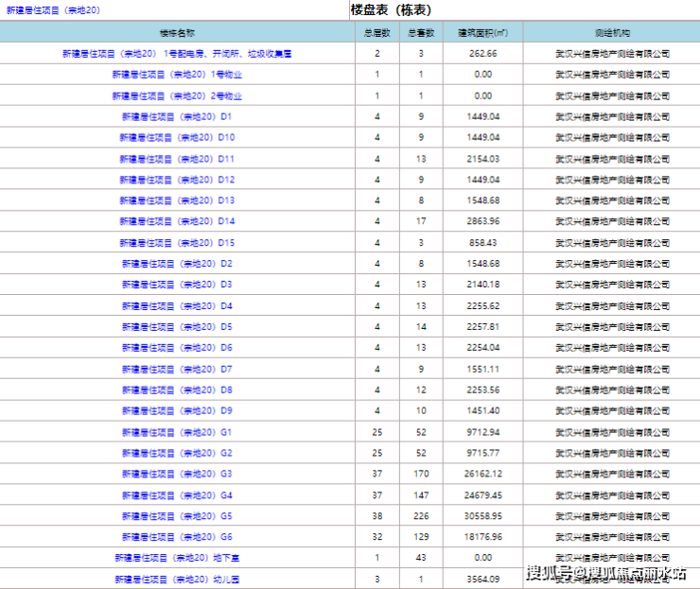Viewport: 700px width, 589px height.
Task: Open the D10 building link
Action: (x=177, y=138)
